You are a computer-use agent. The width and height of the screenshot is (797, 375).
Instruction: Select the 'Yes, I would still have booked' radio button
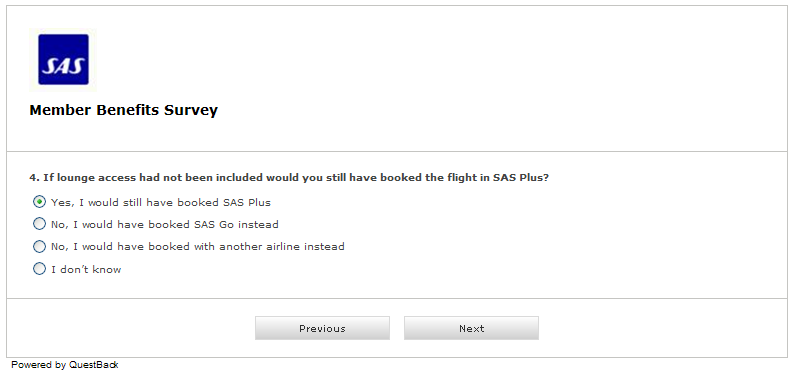click(39, 202)
